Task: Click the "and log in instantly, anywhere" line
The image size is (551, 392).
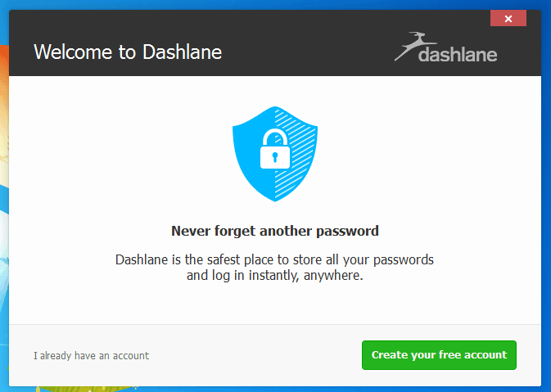Action: (274, 276)
